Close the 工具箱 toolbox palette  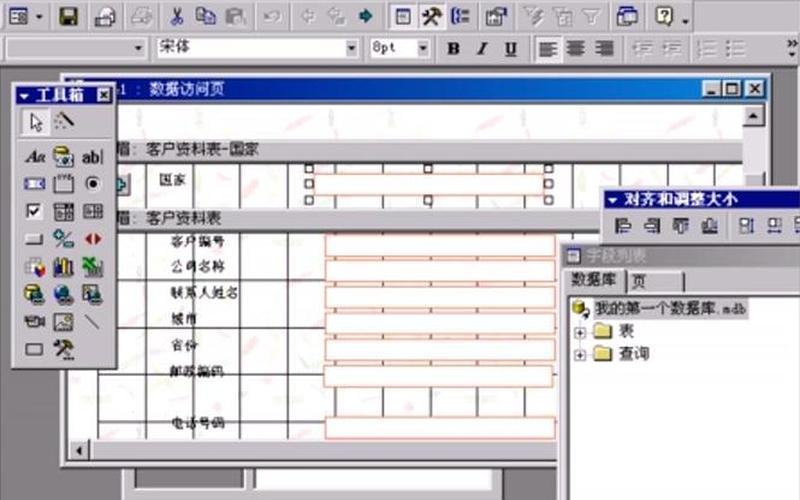(104, 95)
